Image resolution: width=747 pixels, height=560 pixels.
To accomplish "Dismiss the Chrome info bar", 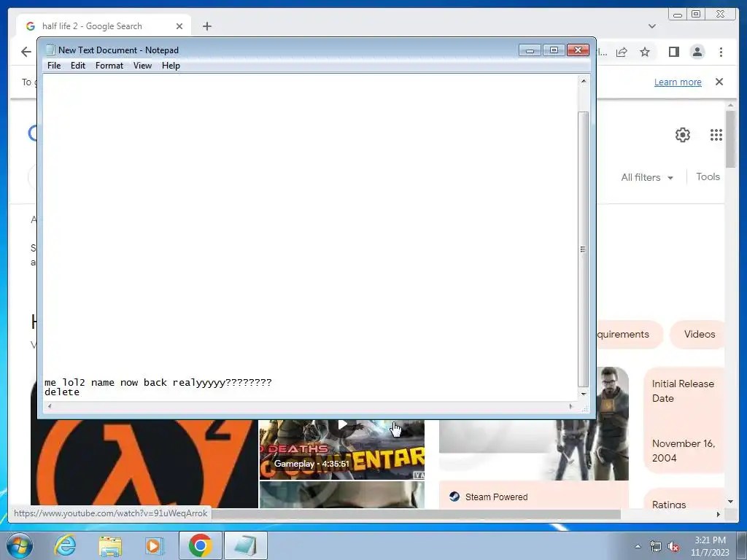I will coord(719,82).
